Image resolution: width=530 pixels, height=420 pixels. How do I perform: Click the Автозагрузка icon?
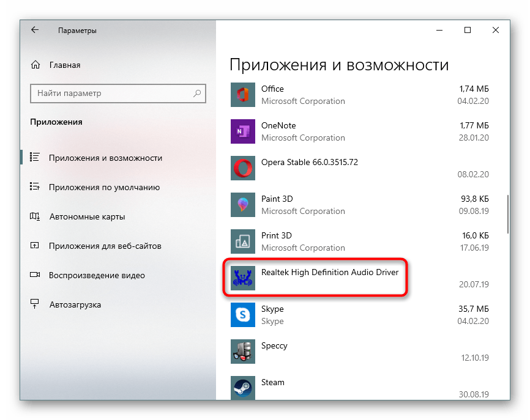pos(34,304)
